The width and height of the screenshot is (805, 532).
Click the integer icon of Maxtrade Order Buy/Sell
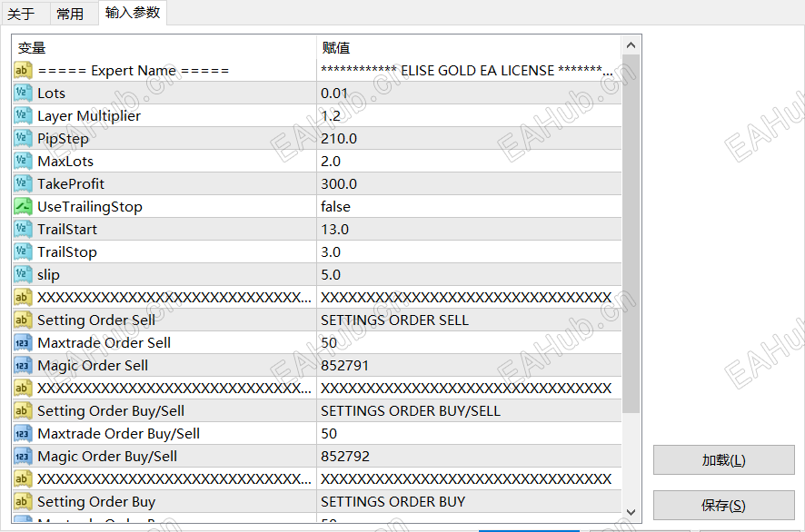[23, 434]
